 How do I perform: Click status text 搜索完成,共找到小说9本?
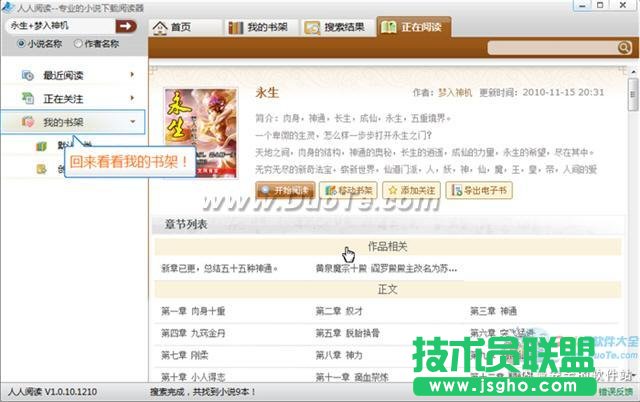203,392
